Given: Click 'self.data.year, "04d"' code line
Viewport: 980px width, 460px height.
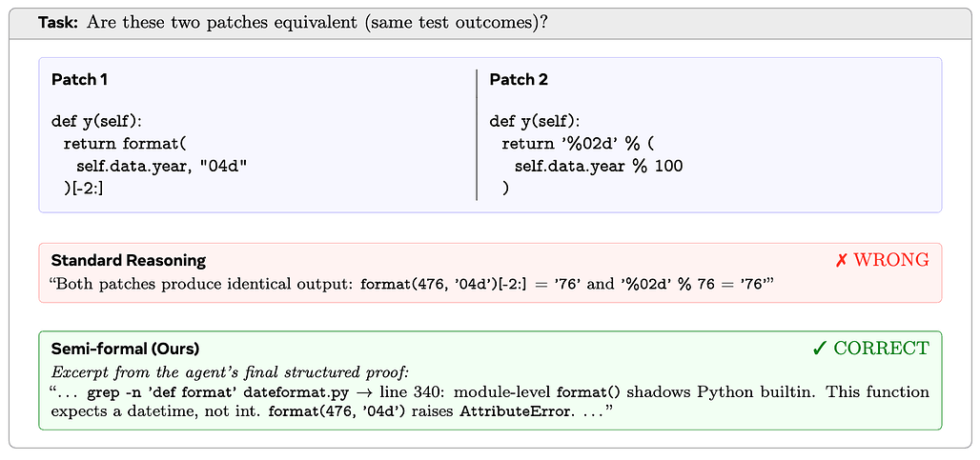Looking at the screenshot, I should pyautogui.click(x=162, y=167).
